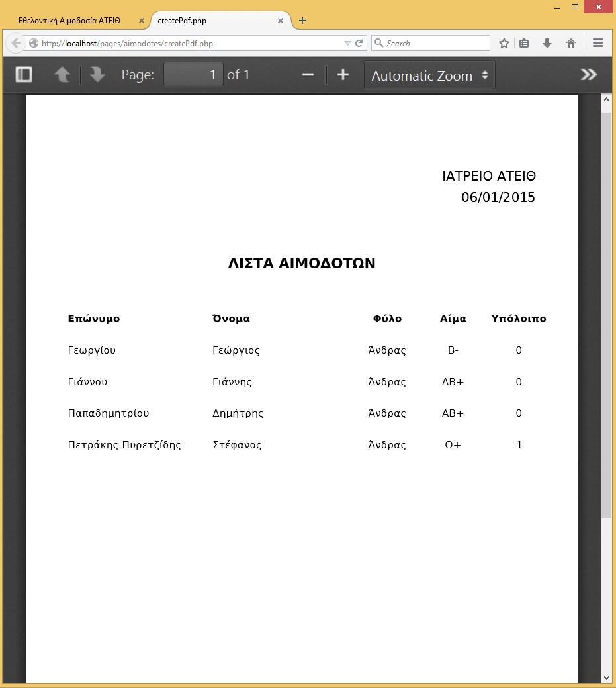The height and width of the screenshot is (688, 616).
Task: Close the createPdf.php tab
Action: [x=280, y=21]
